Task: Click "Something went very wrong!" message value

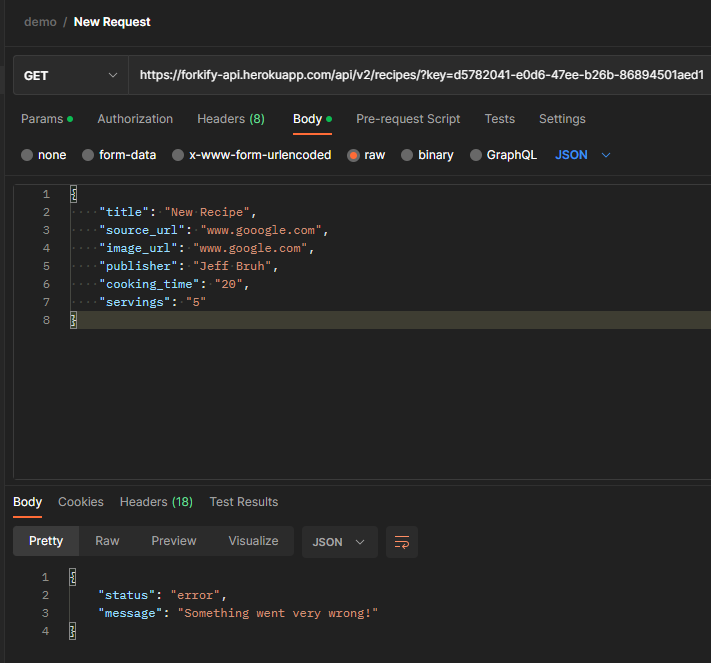Action: coord(278,614)
